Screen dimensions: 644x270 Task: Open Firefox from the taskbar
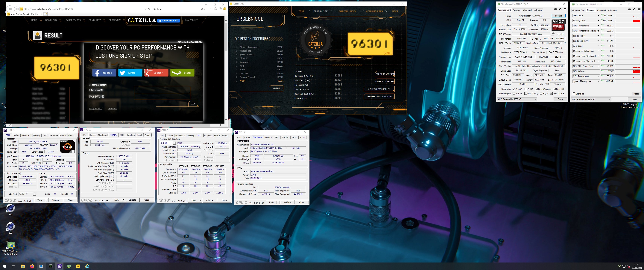tap(32, 266)
